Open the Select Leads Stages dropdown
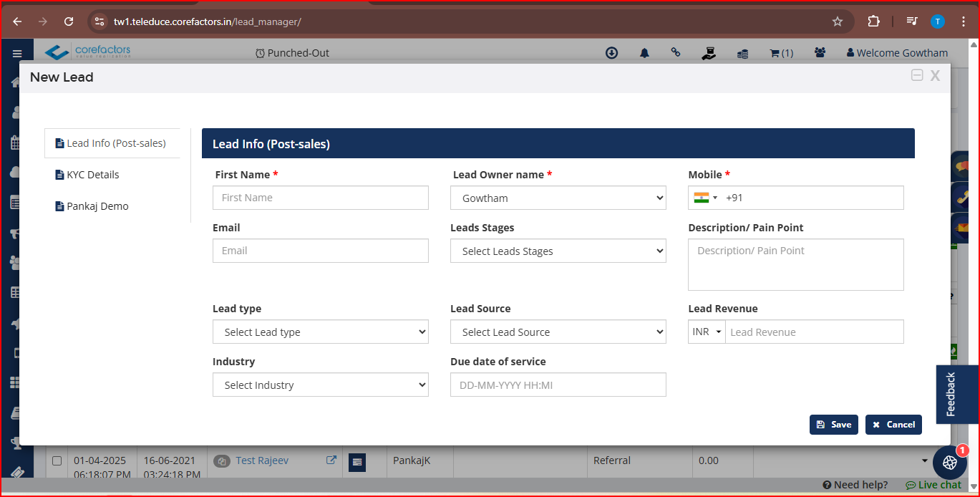This screenshot has height=497, width=980. [558, 251]
